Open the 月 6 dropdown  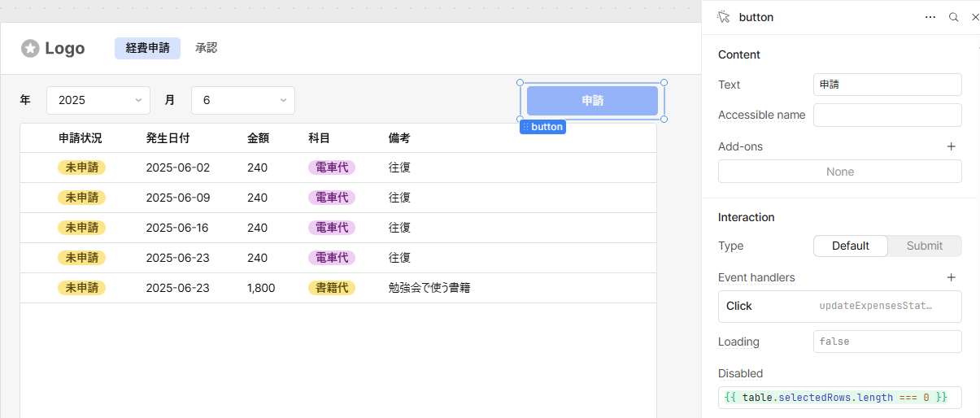pos(243,100)
